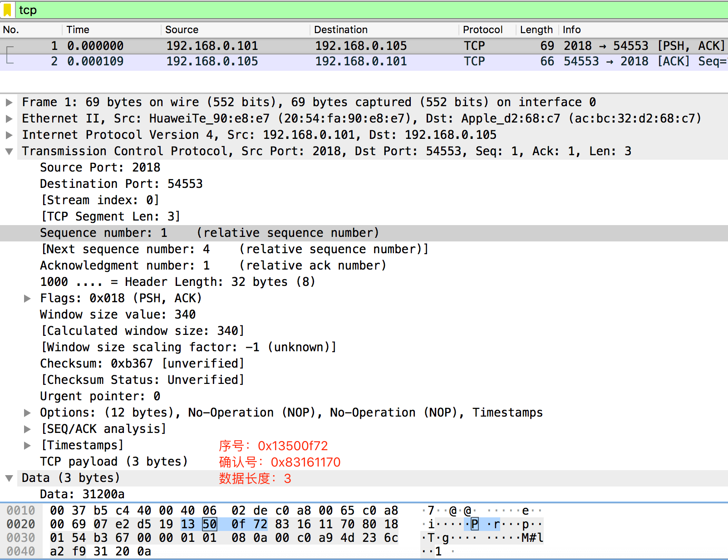
Task: Expand the Timestamps row
Action: coord(27,446)
